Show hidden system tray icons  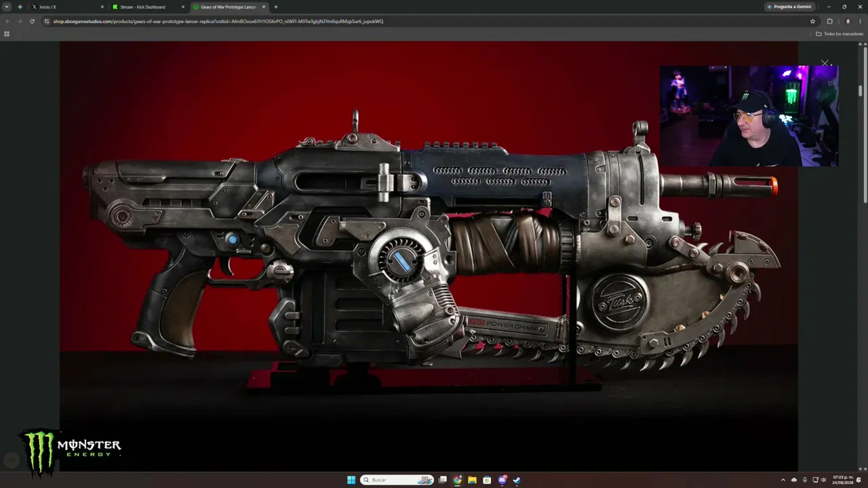pos(783,480)
